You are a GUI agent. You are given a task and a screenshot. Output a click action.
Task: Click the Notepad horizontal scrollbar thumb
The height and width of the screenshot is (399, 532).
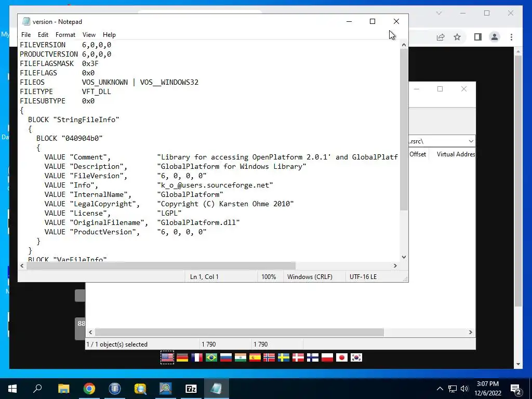tap(161, 265)
